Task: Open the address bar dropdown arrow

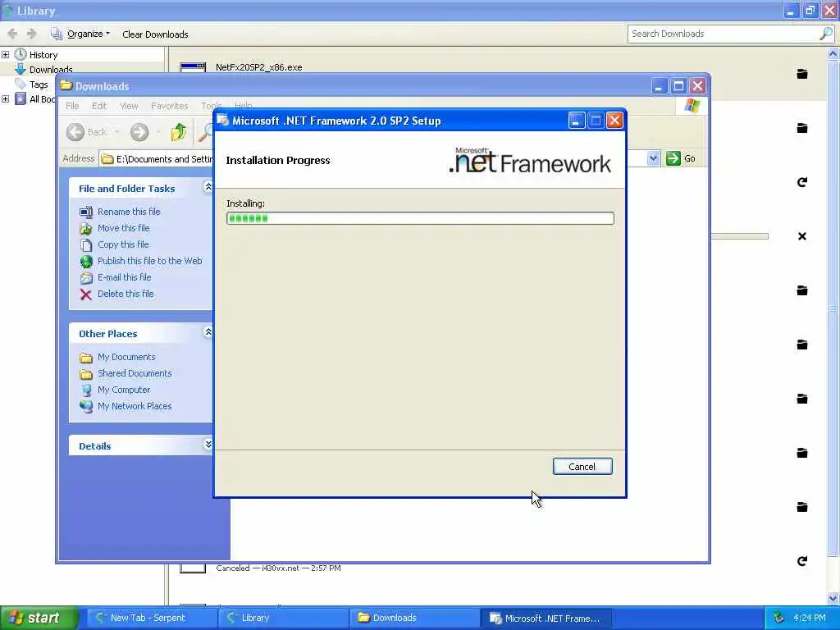Action: 653,158
